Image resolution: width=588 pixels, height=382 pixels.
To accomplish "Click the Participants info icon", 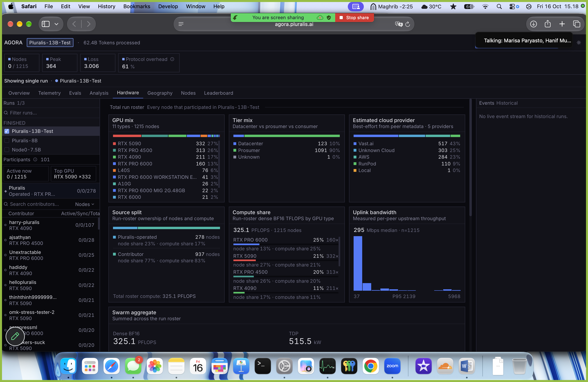I will click(35, 159).
